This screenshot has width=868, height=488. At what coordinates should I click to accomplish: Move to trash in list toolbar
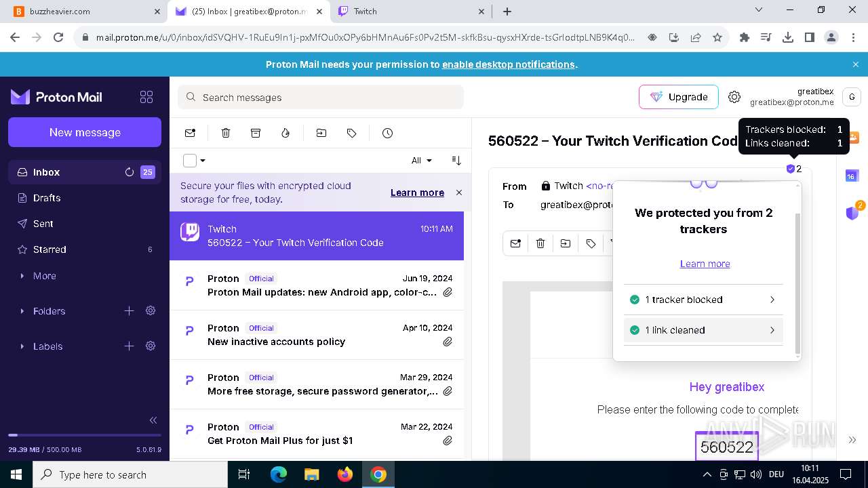tap(226, 133)
